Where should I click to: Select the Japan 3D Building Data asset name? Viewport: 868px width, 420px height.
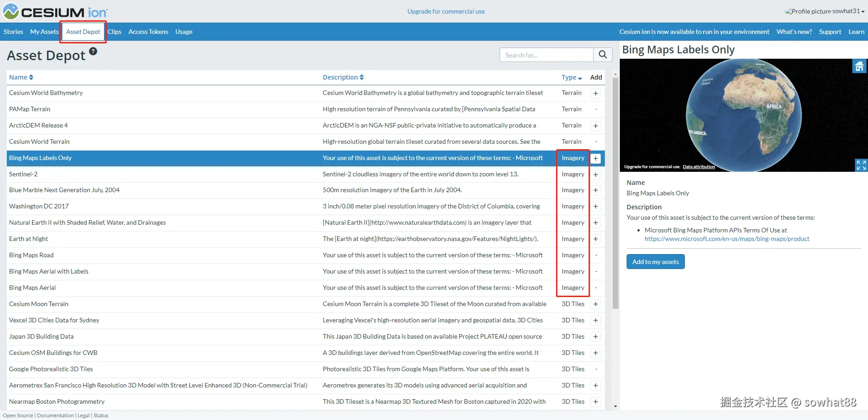click(42, 336)
